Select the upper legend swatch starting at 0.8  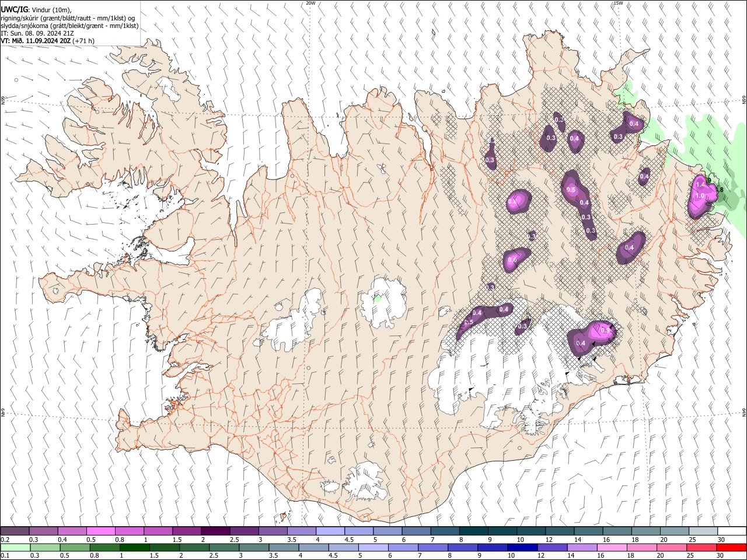129,531
